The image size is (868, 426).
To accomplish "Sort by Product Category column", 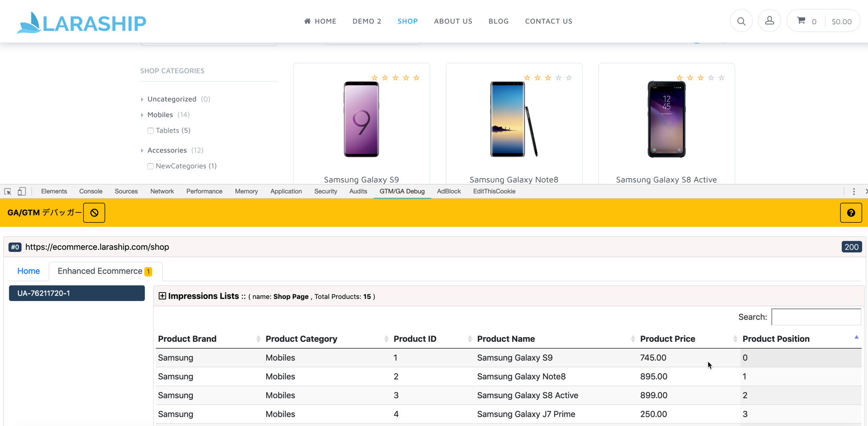I will coord(327,339).
